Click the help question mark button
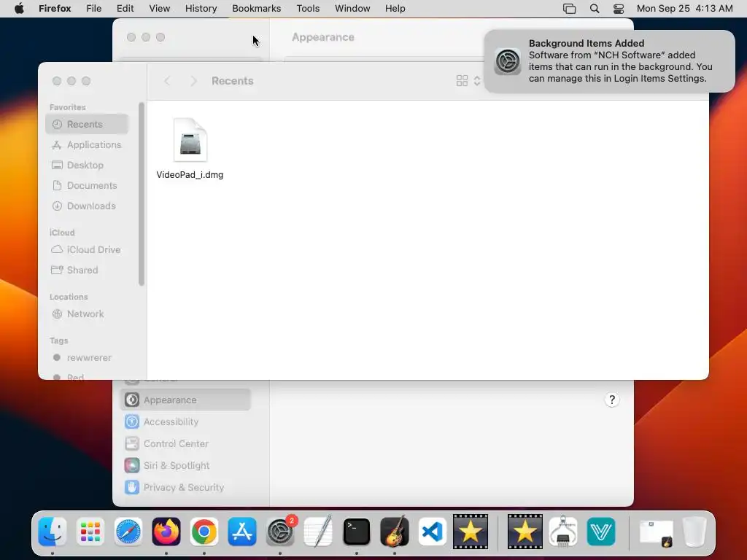Viewport: 747px width, 560px height. click(x=612, y=400)
